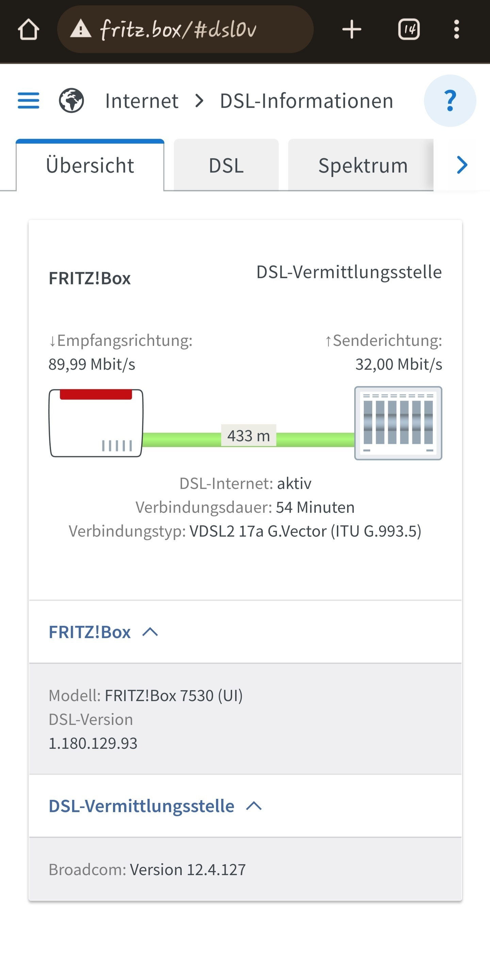Open the tab switcher showing 14 tabs
490x980 pixels.
409,29
